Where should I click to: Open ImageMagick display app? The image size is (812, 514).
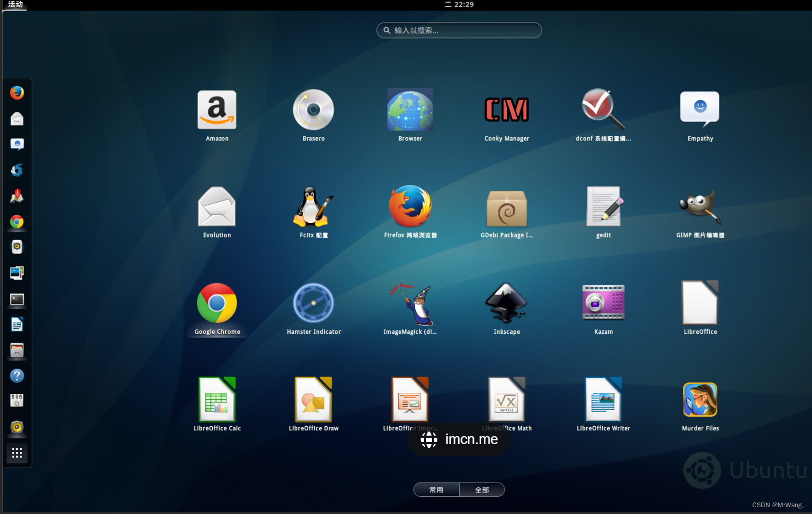tap(410, 303)
